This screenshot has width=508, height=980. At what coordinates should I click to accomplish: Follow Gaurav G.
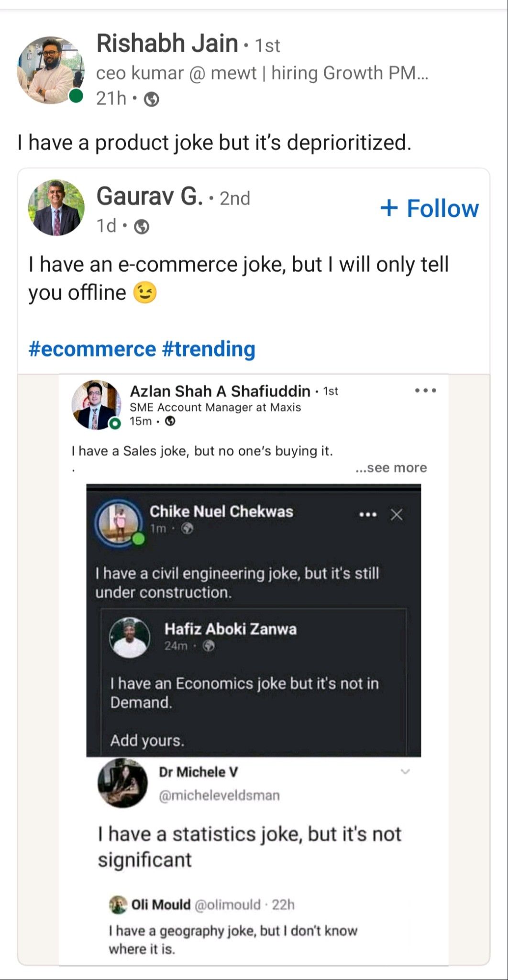430,209
